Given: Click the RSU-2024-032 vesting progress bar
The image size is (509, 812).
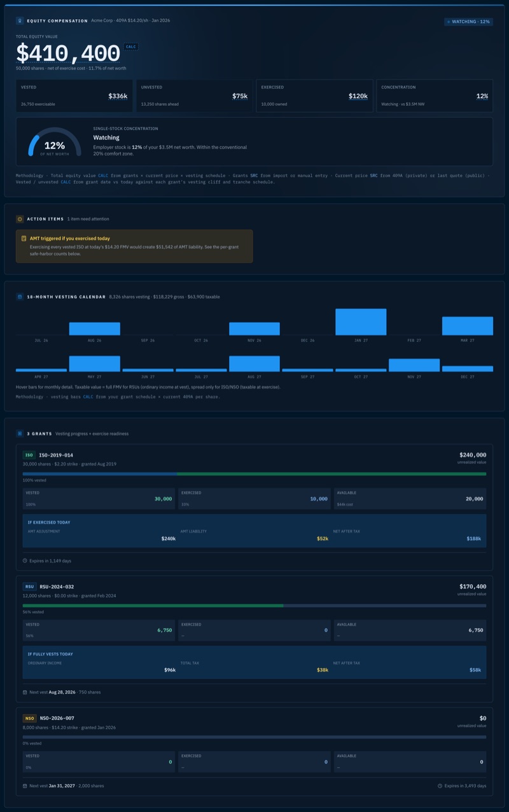Looking at the screenshot, I should [254, 606].
